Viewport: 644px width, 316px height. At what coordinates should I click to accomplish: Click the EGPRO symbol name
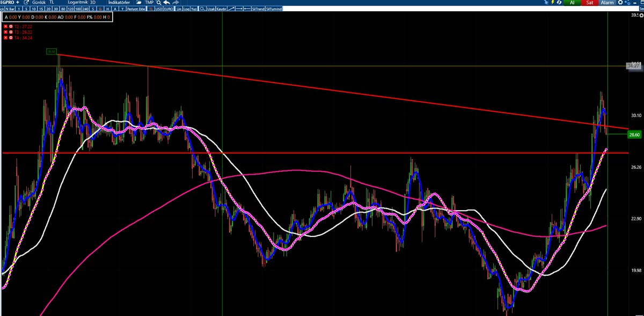tap(7, 3)
